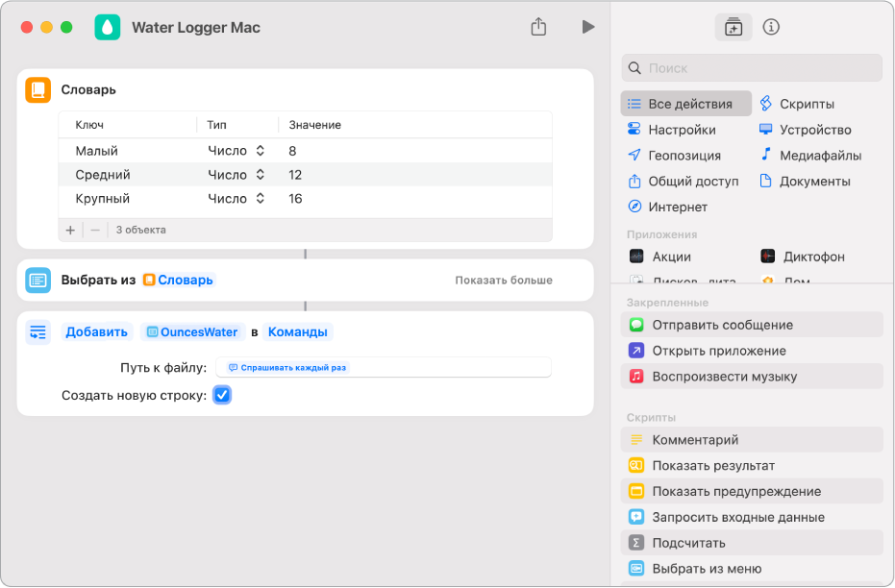
Task: Click the Ключ column header
Action: pos(89,125)
